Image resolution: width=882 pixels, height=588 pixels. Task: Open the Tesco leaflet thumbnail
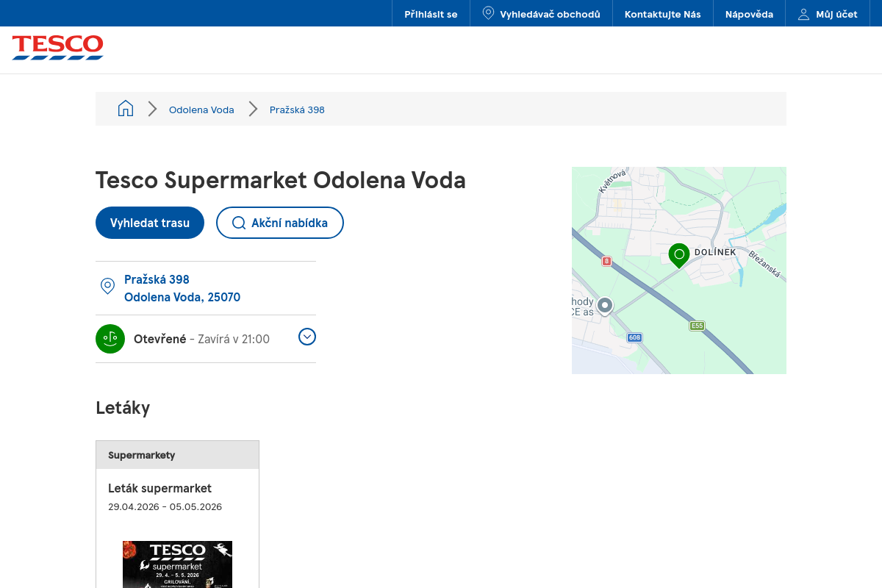(x=177, y=564)
